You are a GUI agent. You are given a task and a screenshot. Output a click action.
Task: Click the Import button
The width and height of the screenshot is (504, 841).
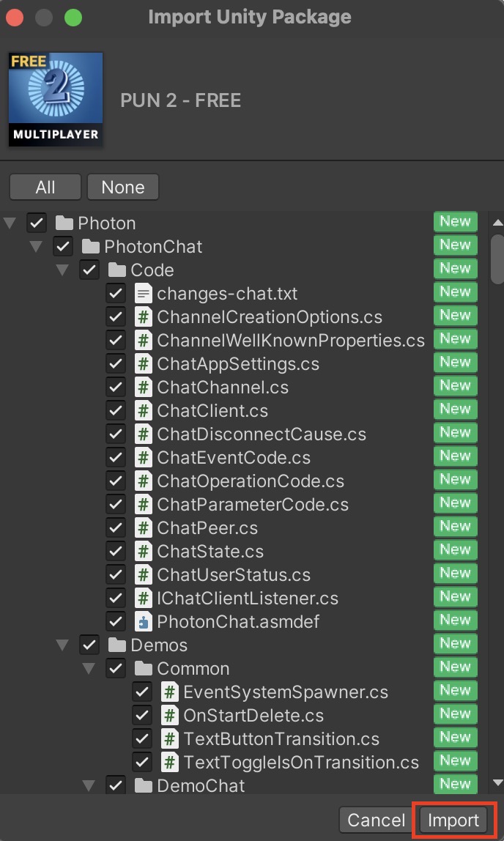point(453,820)
